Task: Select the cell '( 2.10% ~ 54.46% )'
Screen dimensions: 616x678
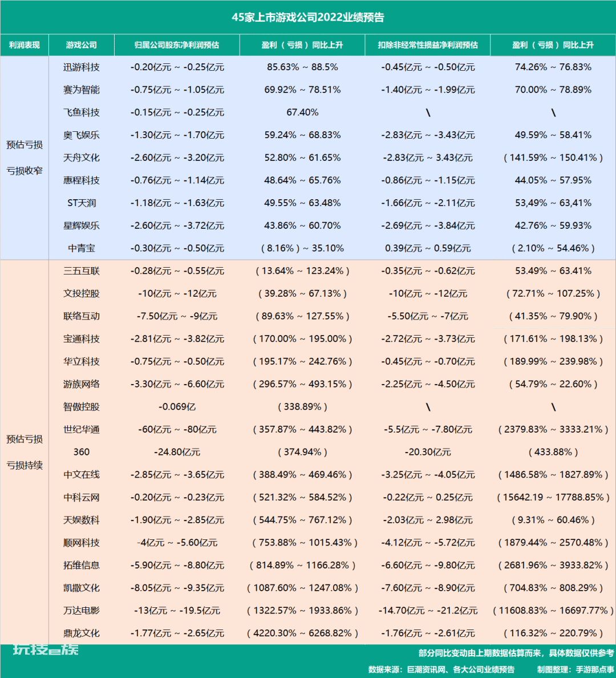Action: [x=553, y=248]
